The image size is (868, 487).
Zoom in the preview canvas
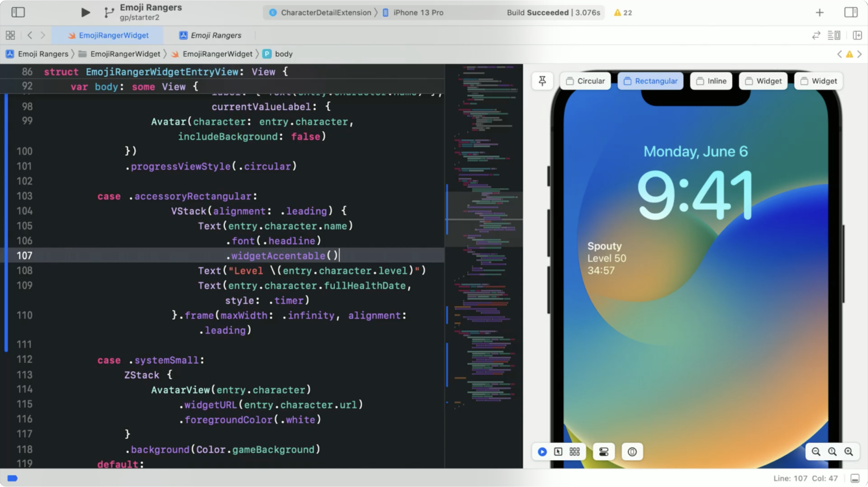point(849,452)
